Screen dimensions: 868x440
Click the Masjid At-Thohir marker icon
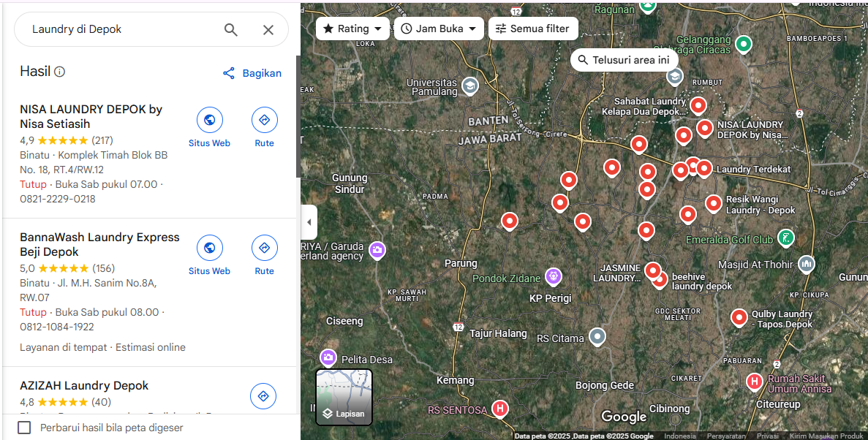pos(807,264)
